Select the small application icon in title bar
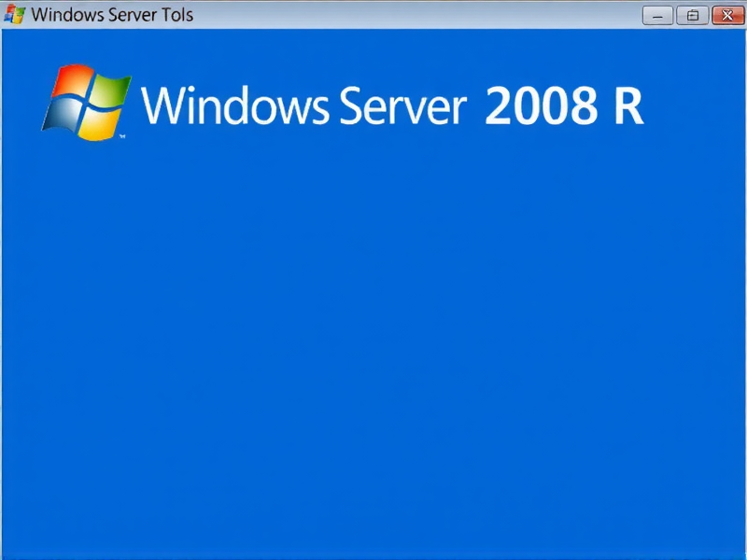 coord(14,15)
